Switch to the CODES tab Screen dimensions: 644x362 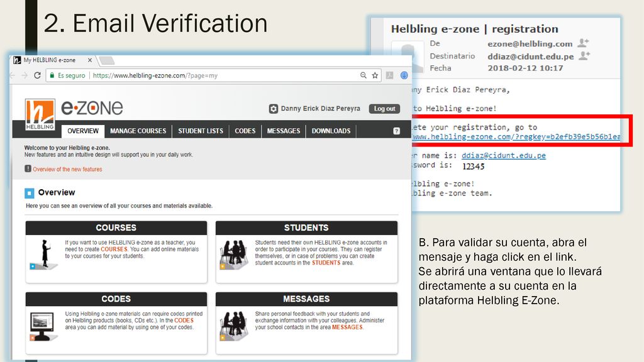point(245,131)
